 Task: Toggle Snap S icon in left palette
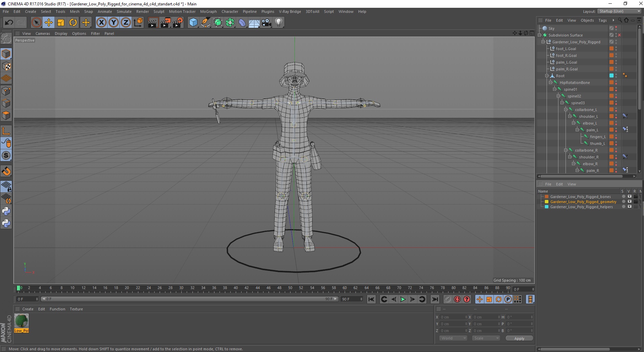pyautogui.click(x=6, y=155)
